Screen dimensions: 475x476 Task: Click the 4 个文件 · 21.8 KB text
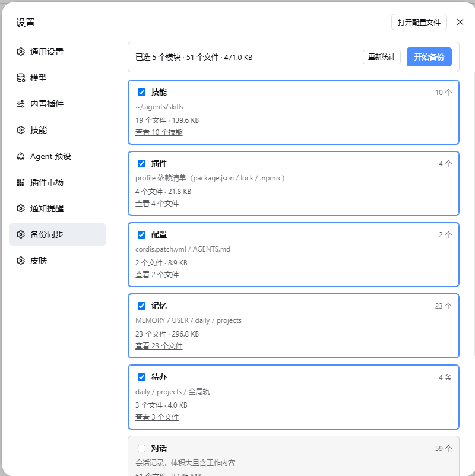click(x=163, y=192)
